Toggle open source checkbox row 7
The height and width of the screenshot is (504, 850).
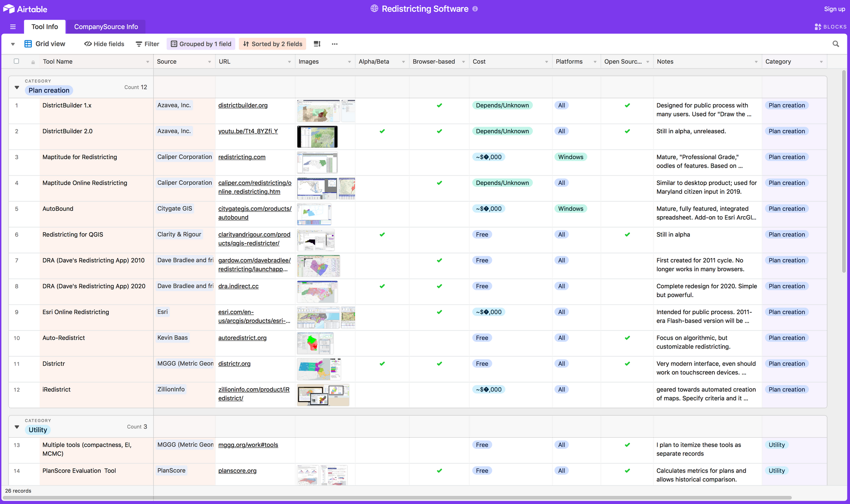(x=625, y=265)
